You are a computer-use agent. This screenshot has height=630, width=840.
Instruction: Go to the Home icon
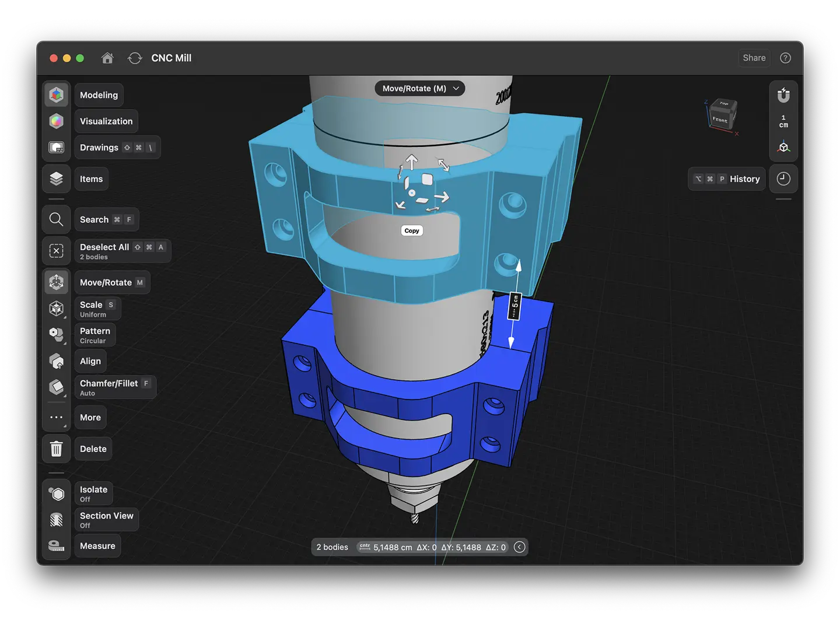click(107, 58)
